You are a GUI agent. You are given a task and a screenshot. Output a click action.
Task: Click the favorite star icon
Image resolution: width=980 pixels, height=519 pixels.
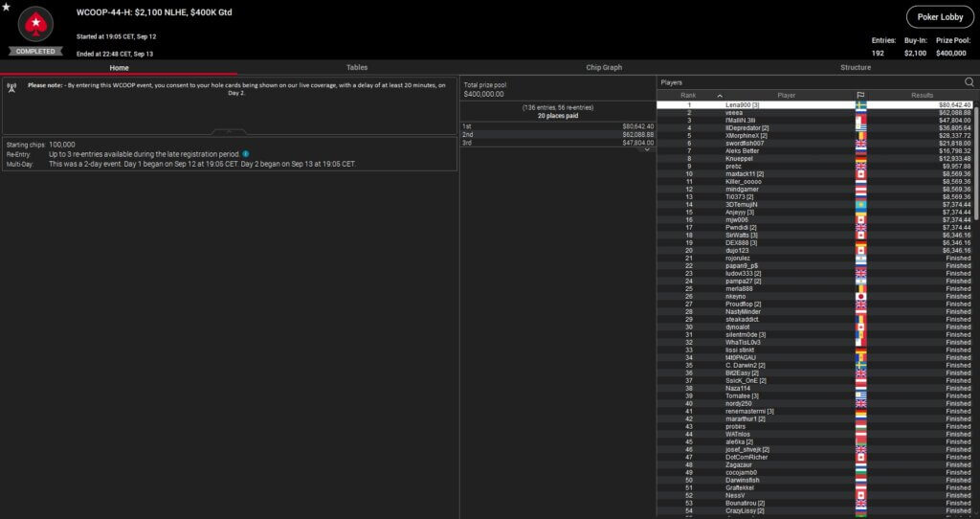(x=7, y=7)
